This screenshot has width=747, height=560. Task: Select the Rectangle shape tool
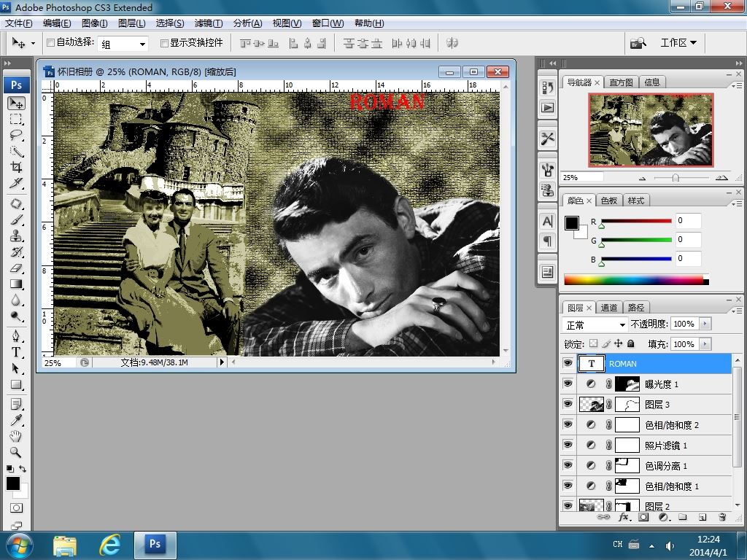pyautogui.click(x=16, y=384)
